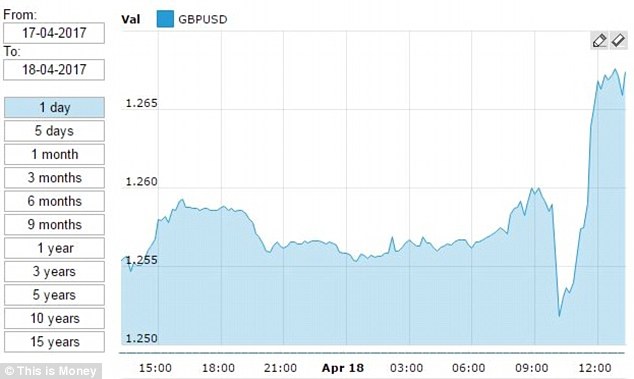
Task: Click the From date field 17-04-2017
Action: click(x=54, y=33)
